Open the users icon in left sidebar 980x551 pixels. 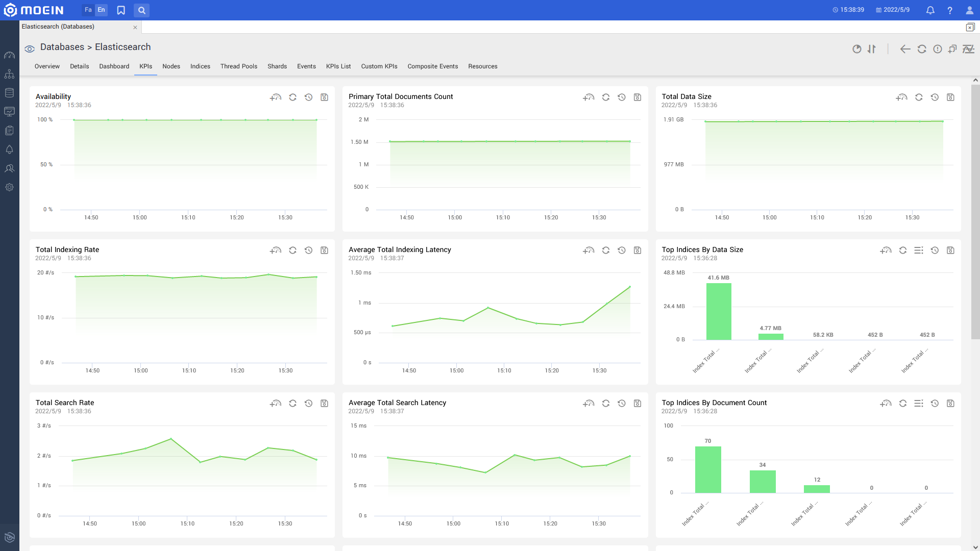click(9, 168)
